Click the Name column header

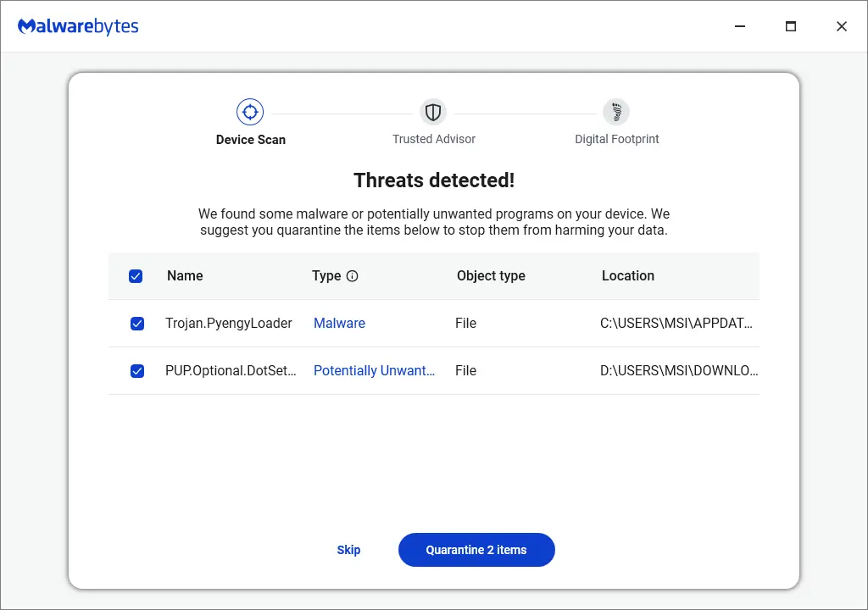185,275
